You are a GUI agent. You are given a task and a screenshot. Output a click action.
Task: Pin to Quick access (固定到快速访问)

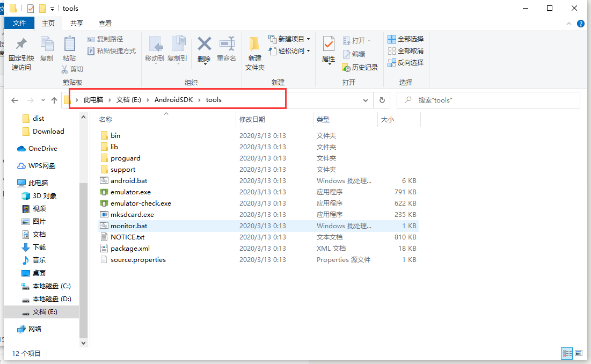pos(21,53)
